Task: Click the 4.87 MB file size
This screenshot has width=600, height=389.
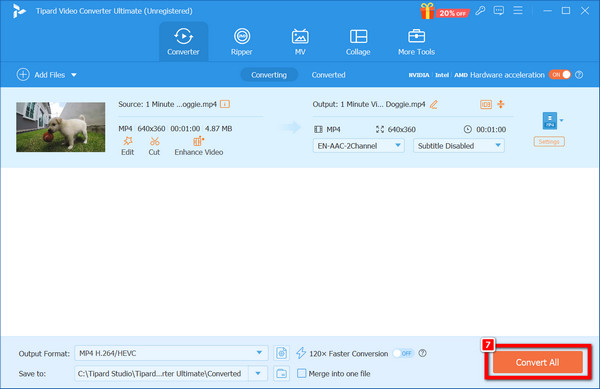Action: 218,129
